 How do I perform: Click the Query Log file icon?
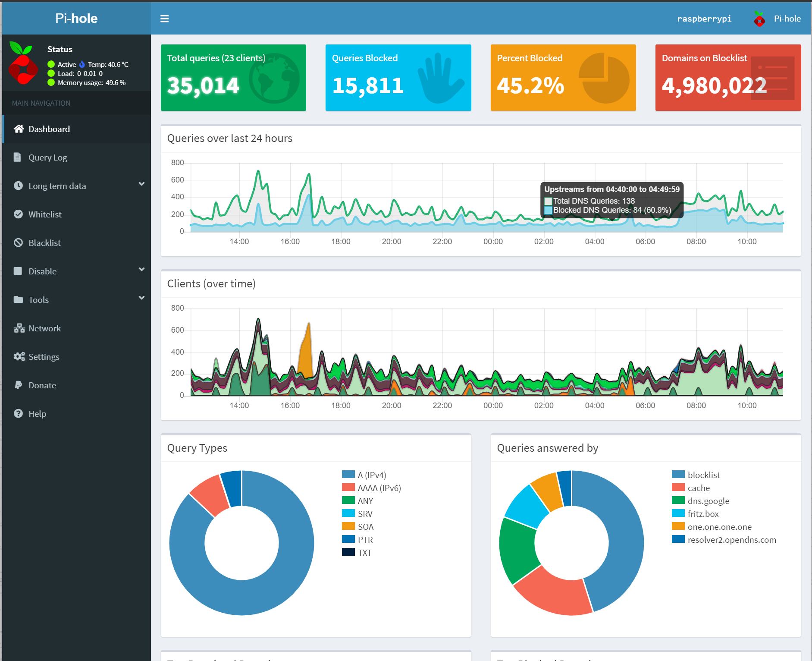coord(17,157)
